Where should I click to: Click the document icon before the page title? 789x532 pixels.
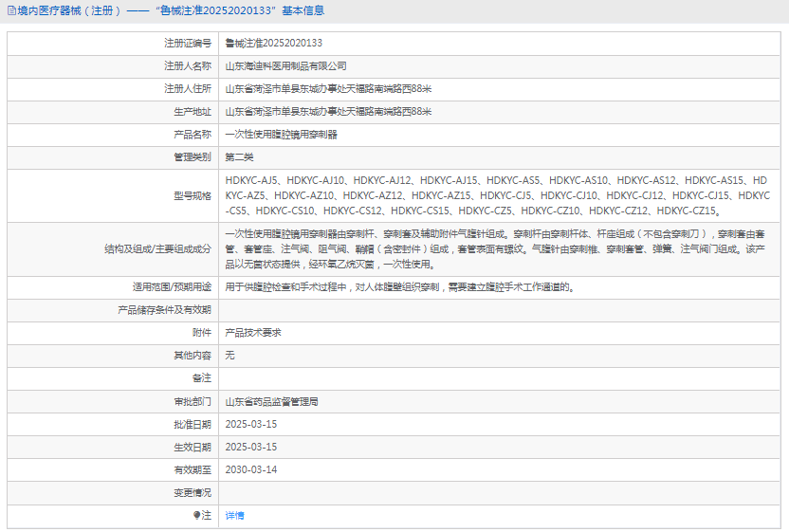pos(11,11)
